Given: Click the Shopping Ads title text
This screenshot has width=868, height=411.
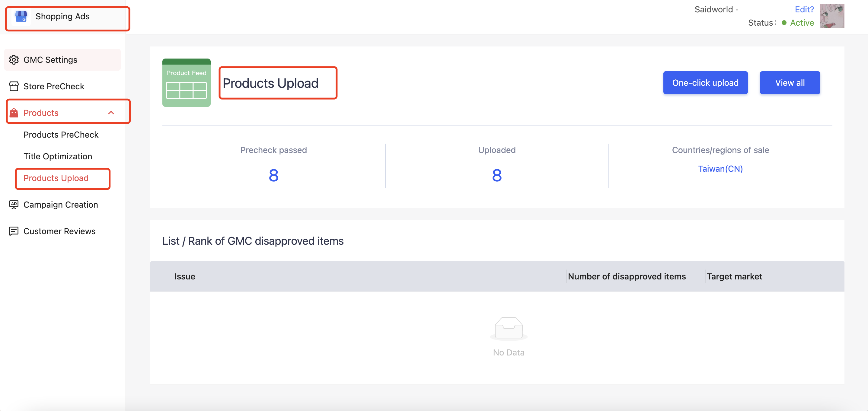Looking at the screenshot, I should pyautogui.click(x=63, y=16).
